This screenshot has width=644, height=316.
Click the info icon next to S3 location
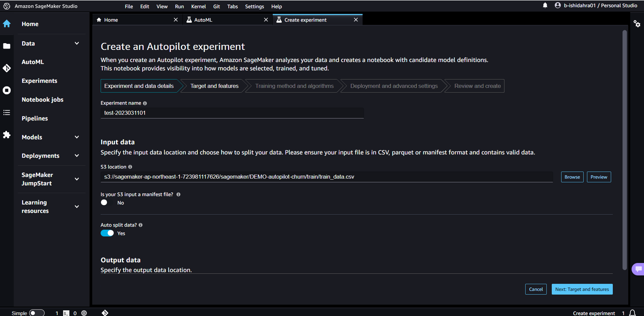coord(130,167)
